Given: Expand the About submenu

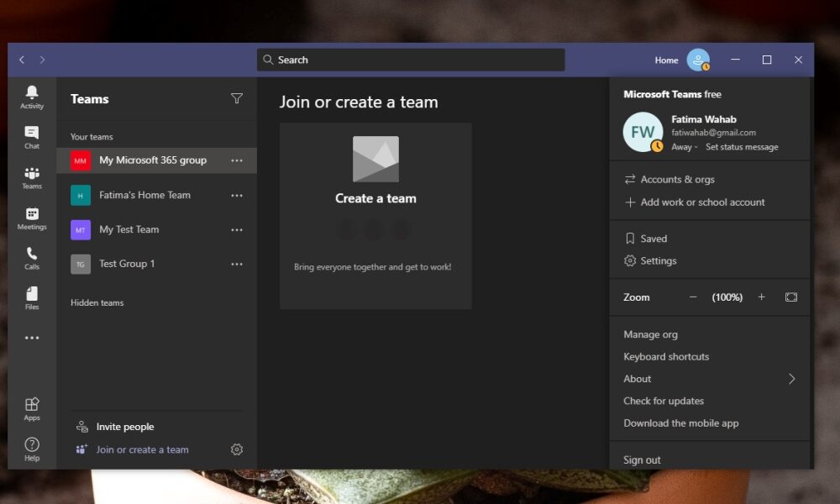Looking at the screenshot, I should click(637, 379).
